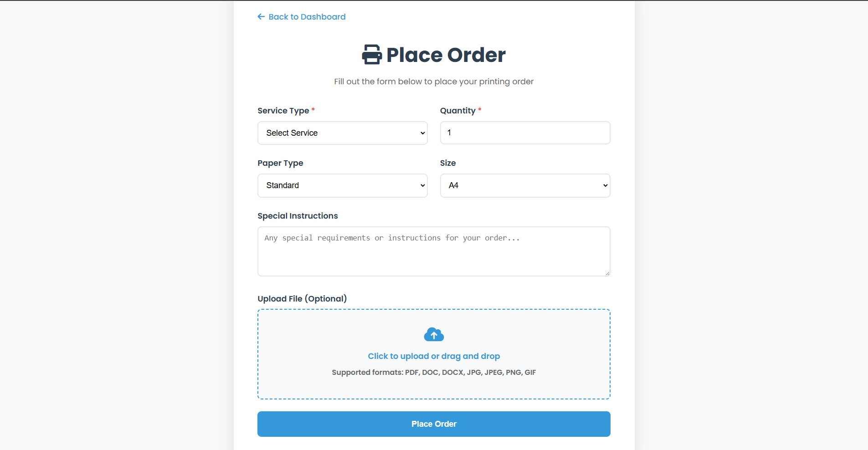This screenshot has height=450, width=868.
Task: Click 'Click to upload or drag and drop'
Action: (433, 356)
